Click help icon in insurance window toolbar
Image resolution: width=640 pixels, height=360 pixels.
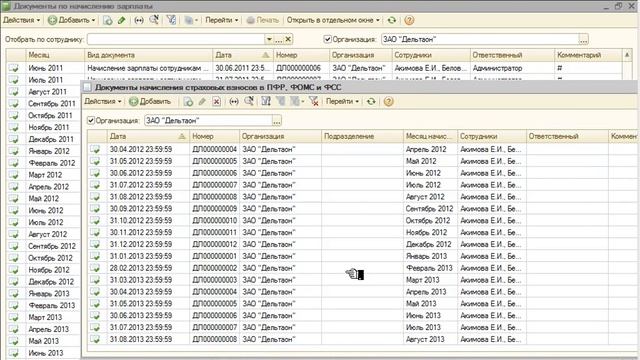click(x=388, y=102)
